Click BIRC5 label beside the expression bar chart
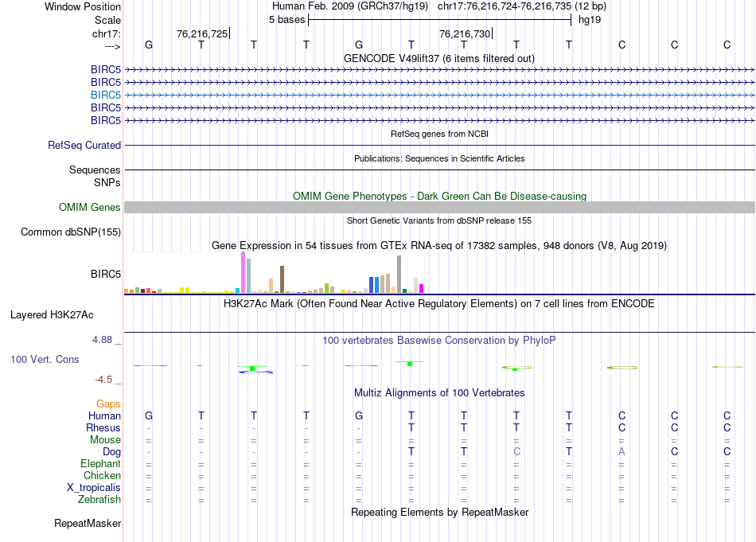The image size is (756, 542). coord(106,274)
